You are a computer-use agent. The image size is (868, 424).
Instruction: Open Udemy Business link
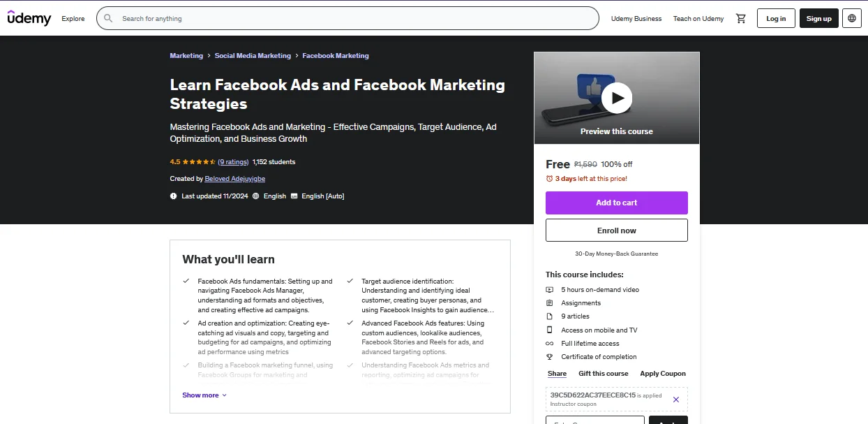click(x=636, y=19)
